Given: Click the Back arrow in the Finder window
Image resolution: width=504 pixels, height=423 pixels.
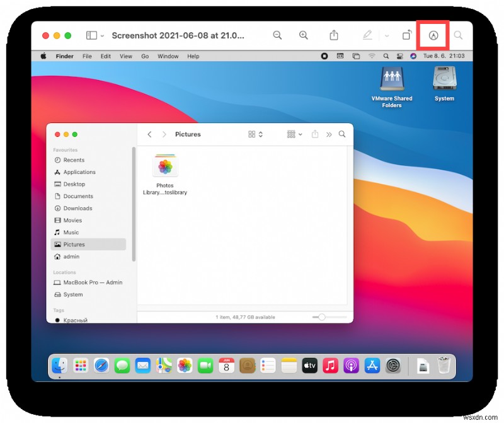Looking at the screenshot, I should tap(149, 134).
